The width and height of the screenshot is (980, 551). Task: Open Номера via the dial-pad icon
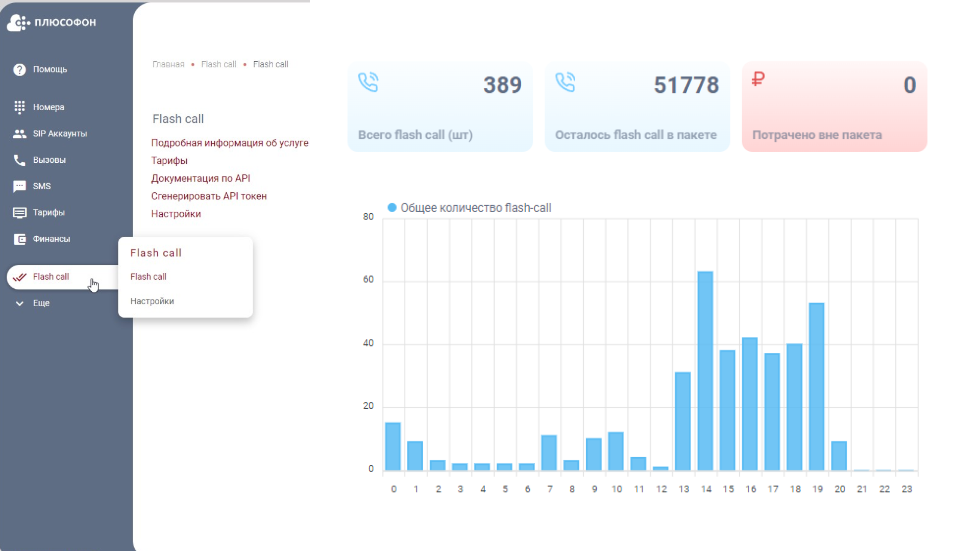coord(19,107)
